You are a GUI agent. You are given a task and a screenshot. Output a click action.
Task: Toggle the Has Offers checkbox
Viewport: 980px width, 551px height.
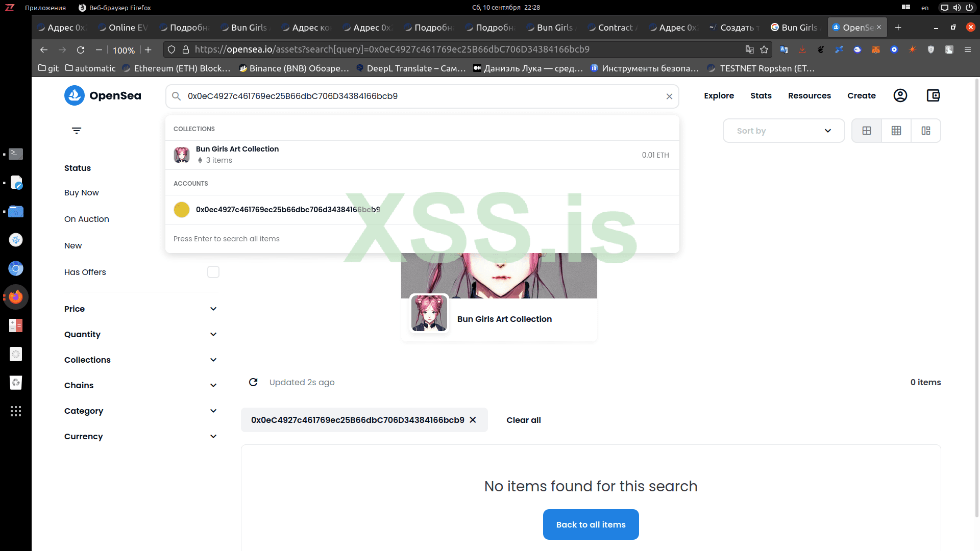click(213, 272)
